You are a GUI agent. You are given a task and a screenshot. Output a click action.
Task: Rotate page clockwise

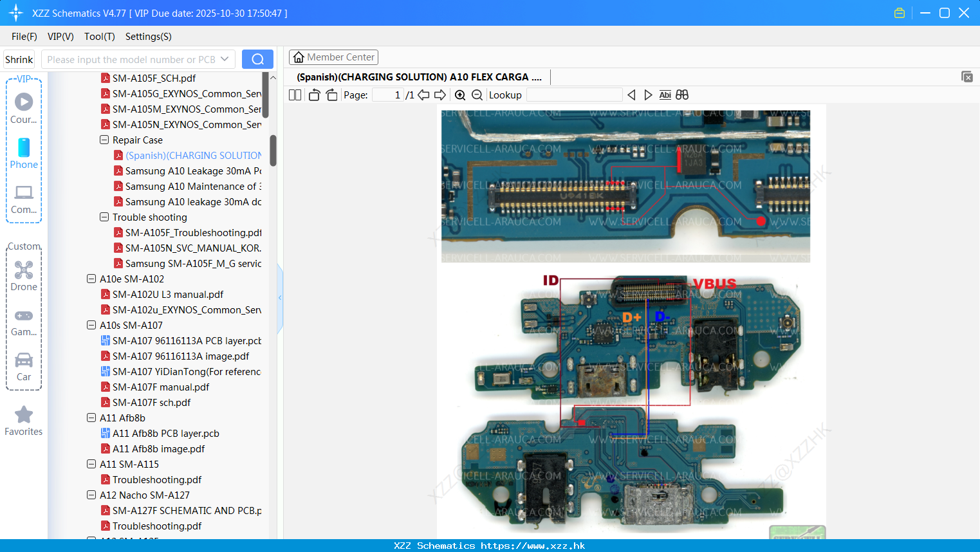[331, 95]
